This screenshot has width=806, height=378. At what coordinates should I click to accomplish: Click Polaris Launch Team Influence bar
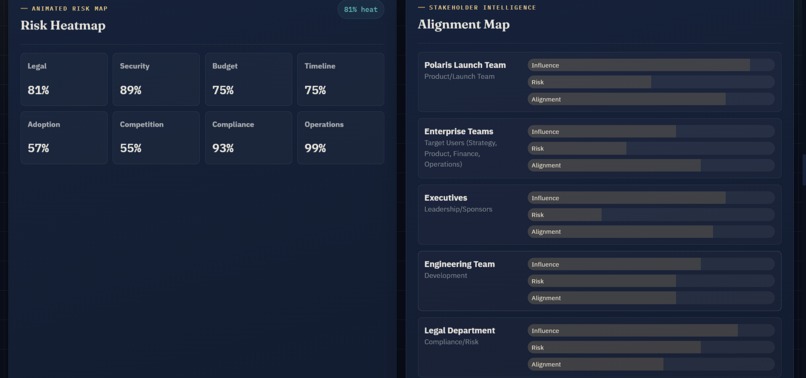click(651, 65)
